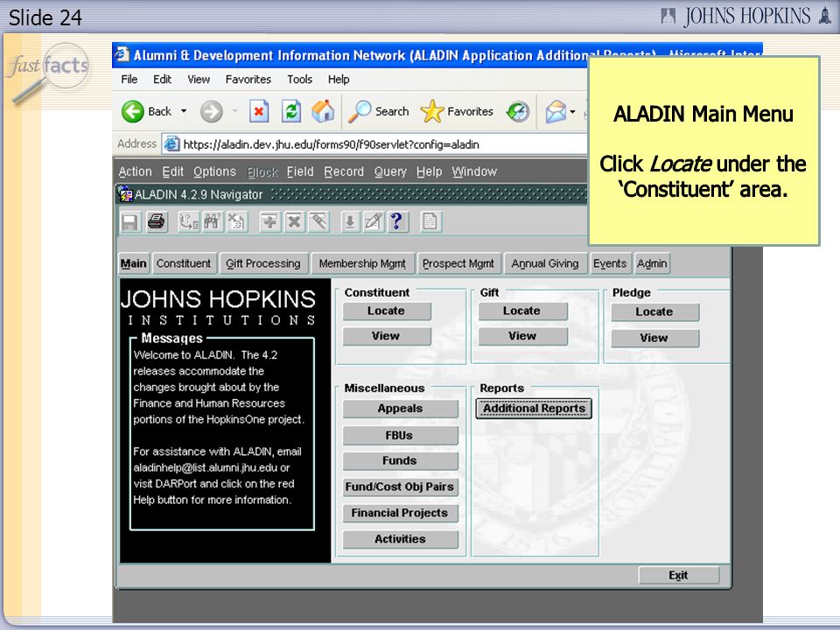Click the green Back arrow button
The width and height of the screenshot is (840, 630).
tap(132, 111)
